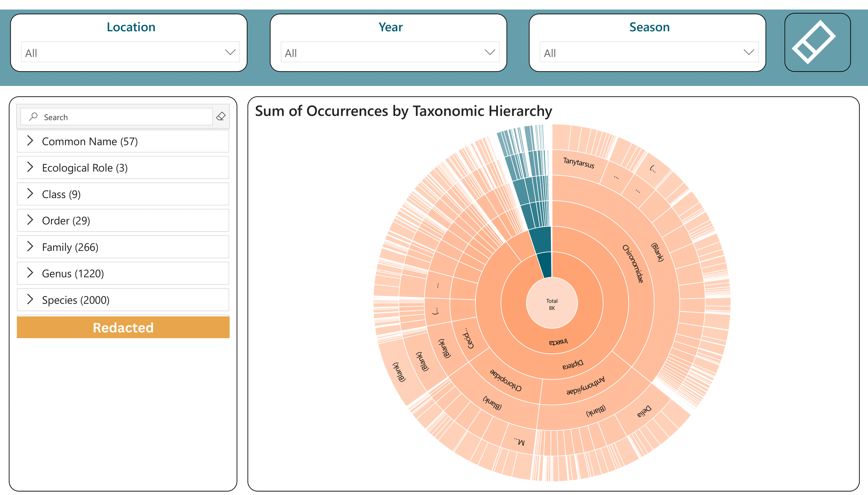Click the small eraser icon beside Search
This screenshot has width=868, height=495.
(221, 116)
